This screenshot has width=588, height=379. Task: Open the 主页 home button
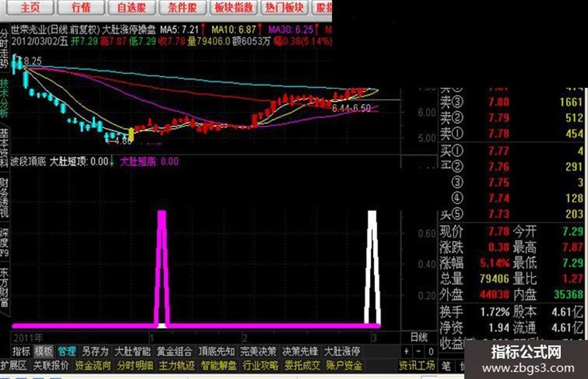(30, 7)
